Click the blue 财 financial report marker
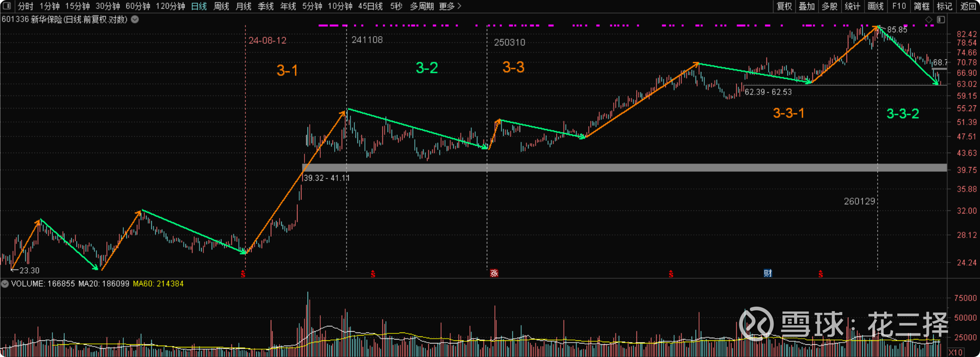 [768, 273]
